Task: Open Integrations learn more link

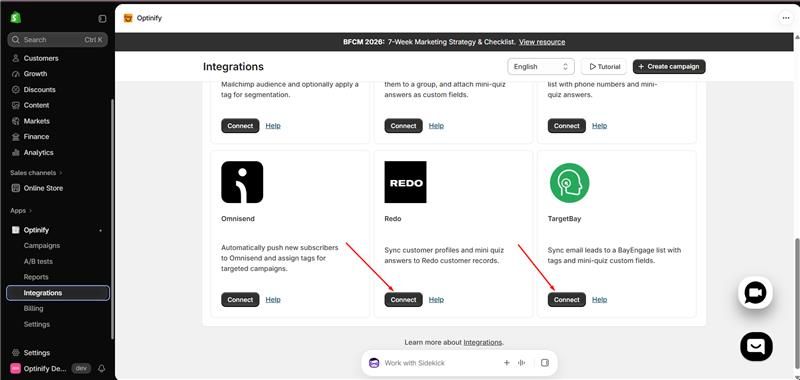Action: [x=483, y=342]
